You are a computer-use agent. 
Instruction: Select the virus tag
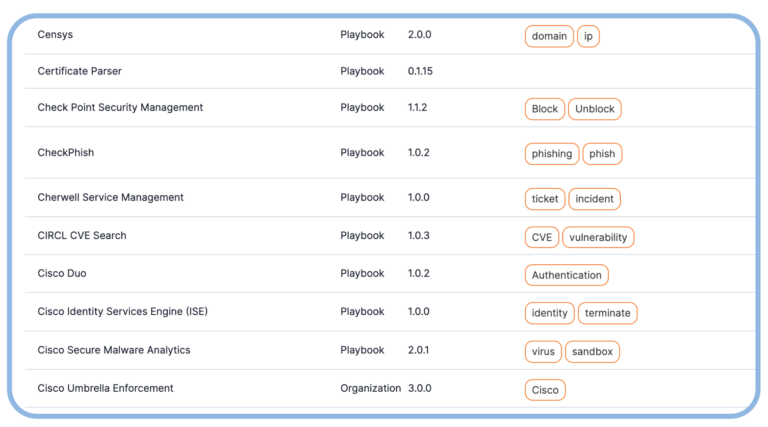coord(543,351)
